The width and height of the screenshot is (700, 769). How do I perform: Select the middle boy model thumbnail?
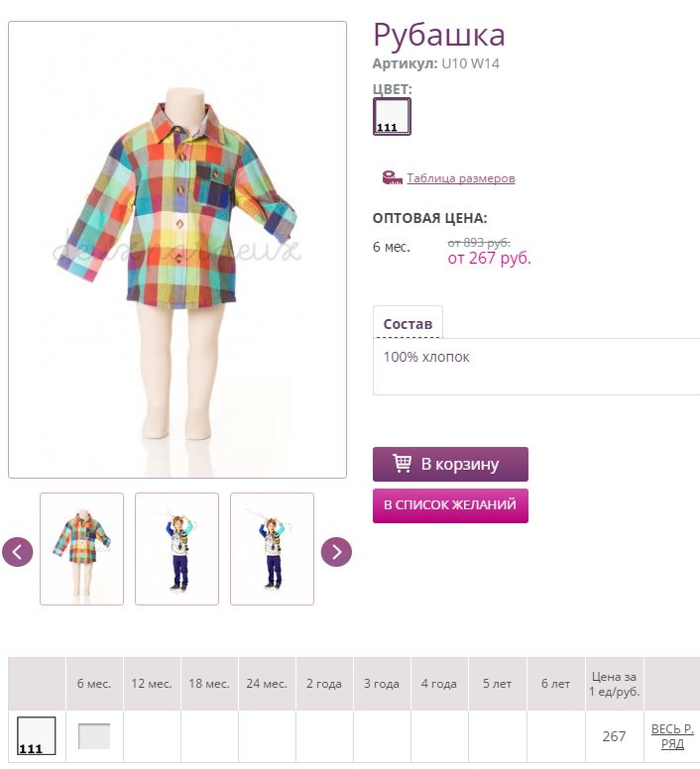tap(177, 549)
